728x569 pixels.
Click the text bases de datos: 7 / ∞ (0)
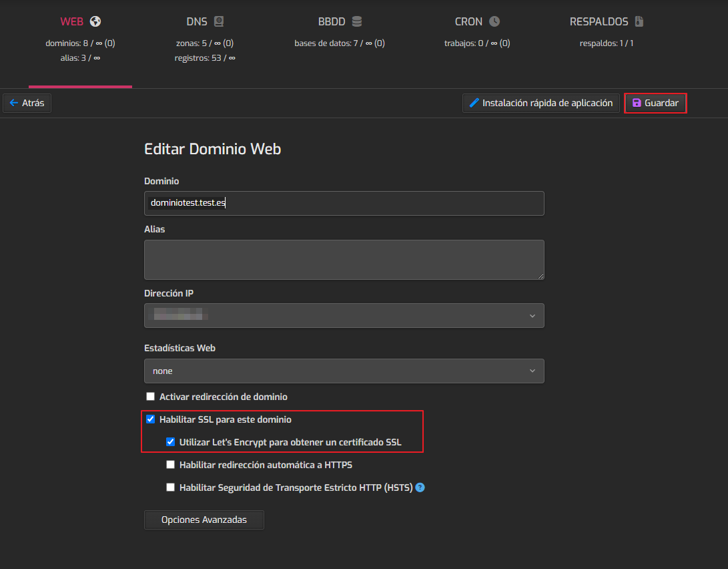[x=340, y=43]
